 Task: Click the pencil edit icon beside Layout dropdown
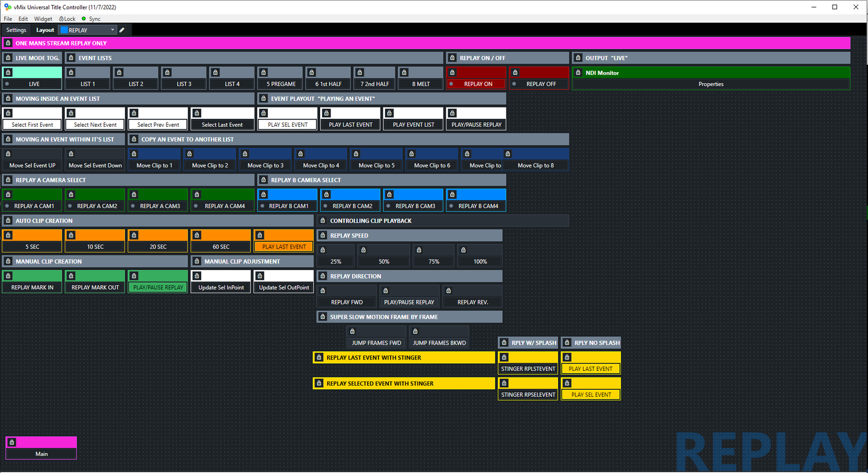[122, 30]
